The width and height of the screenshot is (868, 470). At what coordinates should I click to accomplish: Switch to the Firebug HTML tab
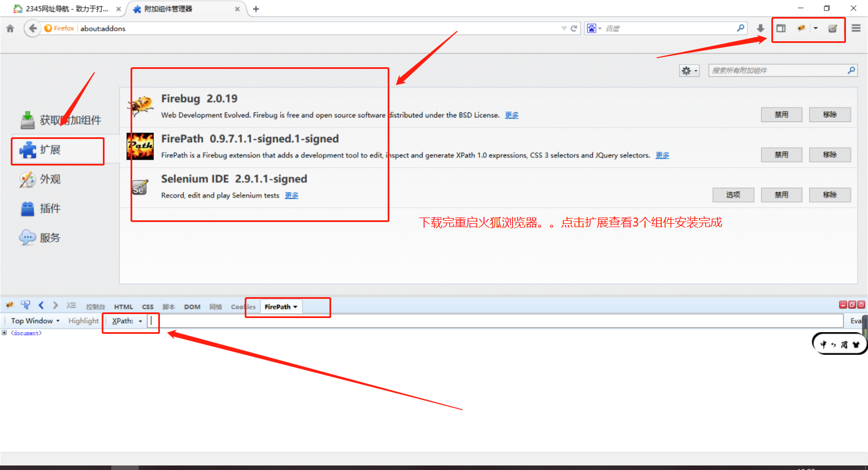(124, 307)
